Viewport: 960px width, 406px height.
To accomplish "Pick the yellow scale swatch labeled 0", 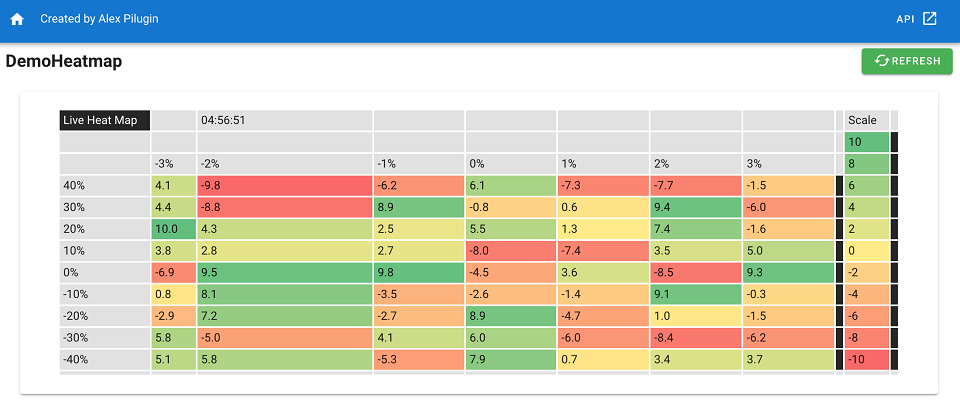I will coord(866,250).
